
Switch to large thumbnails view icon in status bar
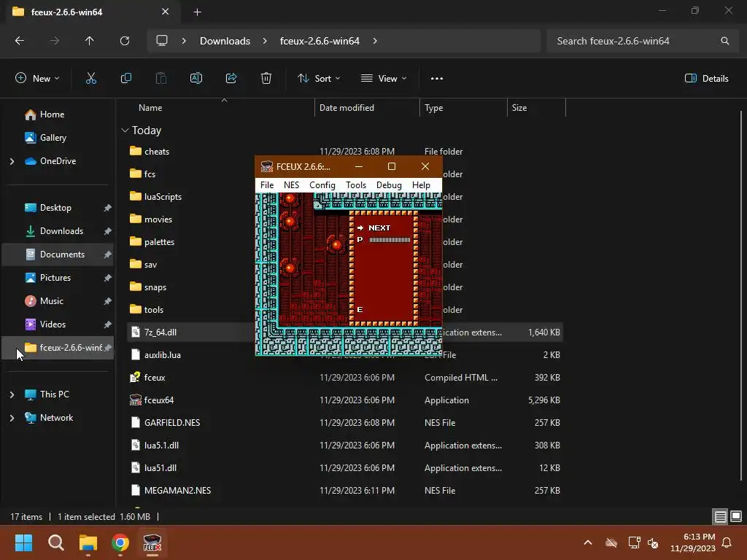tap(736, 516)
